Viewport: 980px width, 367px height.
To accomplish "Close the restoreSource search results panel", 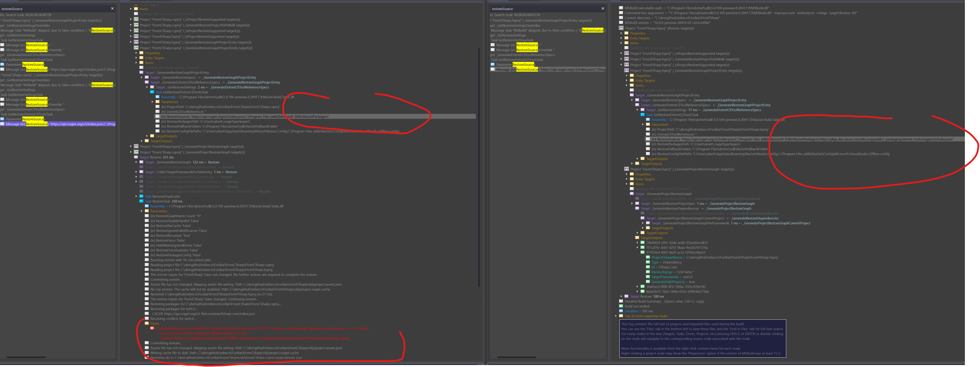I will point(112,8).
